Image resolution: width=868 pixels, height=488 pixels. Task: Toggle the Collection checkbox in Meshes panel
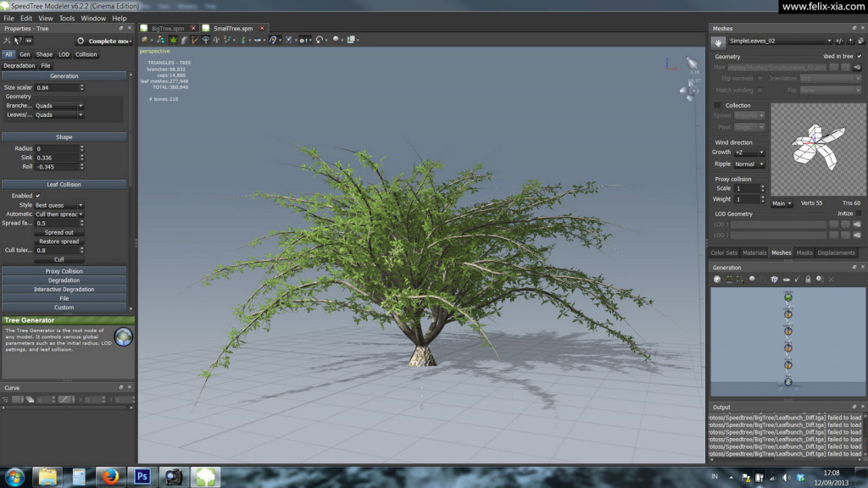coord(718,105)
